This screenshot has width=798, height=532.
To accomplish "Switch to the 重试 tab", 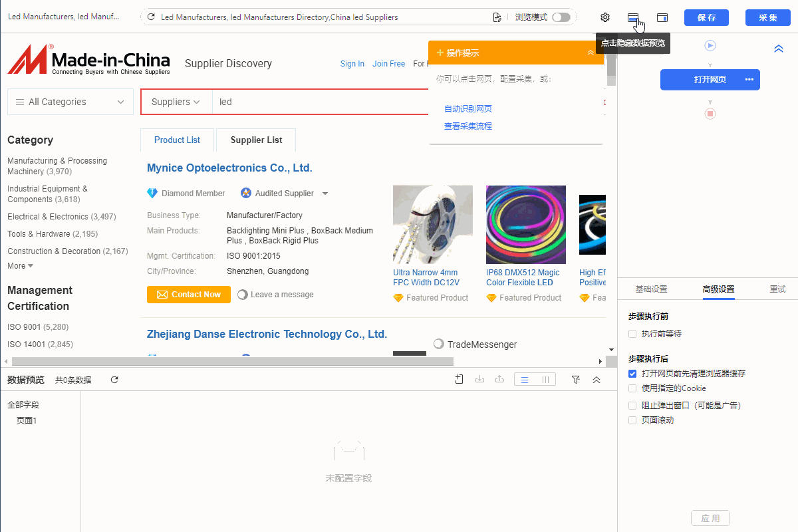I will pyautogui.click(x=777, y=289).
